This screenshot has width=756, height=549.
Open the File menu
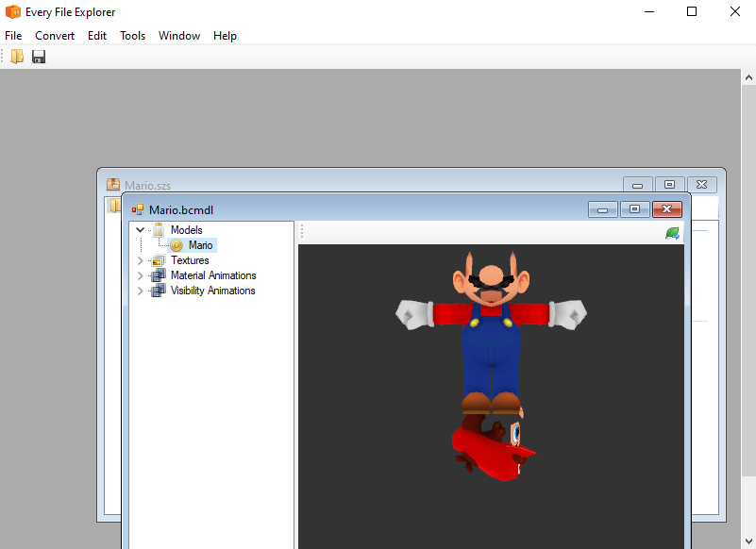coord(13,36)
